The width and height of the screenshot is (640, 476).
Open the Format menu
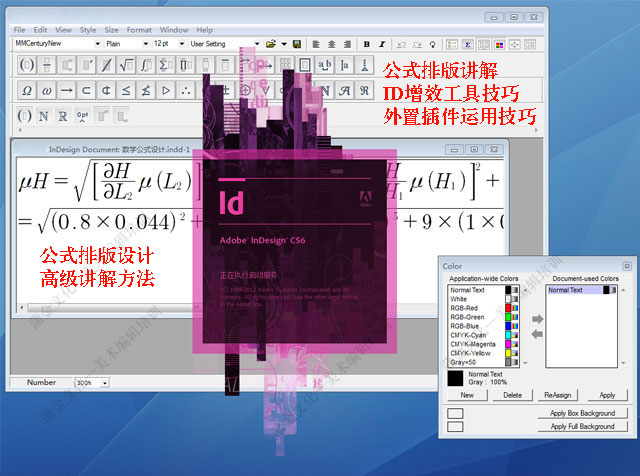click(x=139, y=30)
